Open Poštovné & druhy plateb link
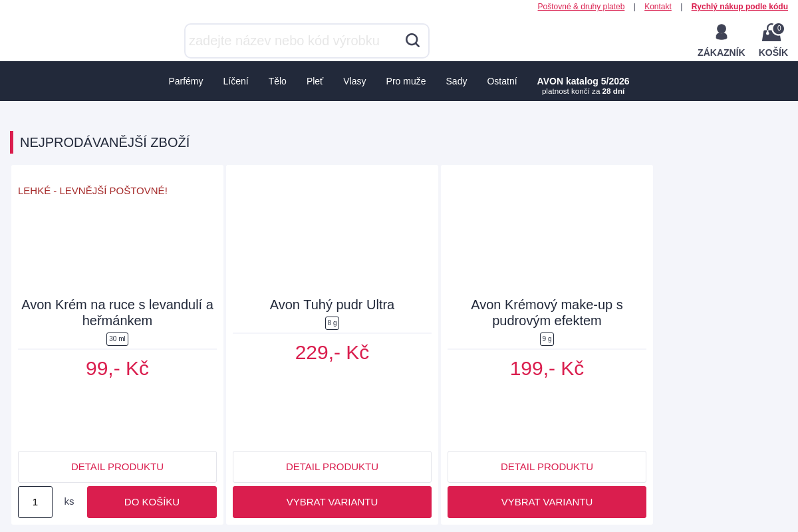Screen dimensions: 798x532 pyautogui.click(x=581, y=7)
